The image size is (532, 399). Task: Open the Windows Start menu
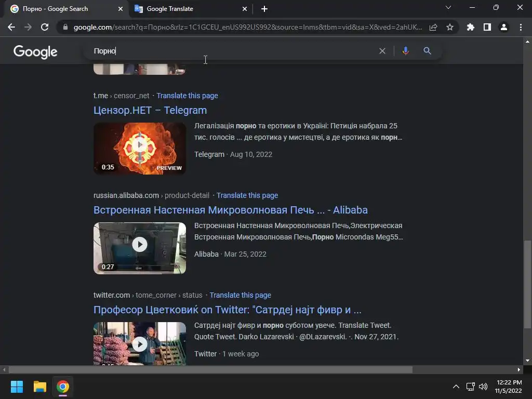[17, 387]
